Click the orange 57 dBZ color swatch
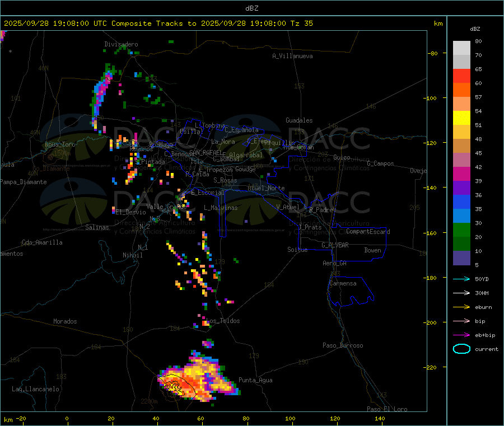504x426 pixels. [x=461, y=90]
